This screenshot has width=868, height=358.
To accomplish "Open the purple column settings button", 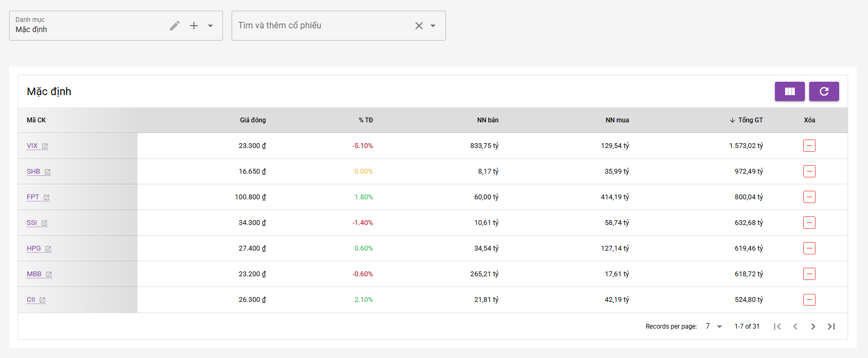I will pos(789,91).
